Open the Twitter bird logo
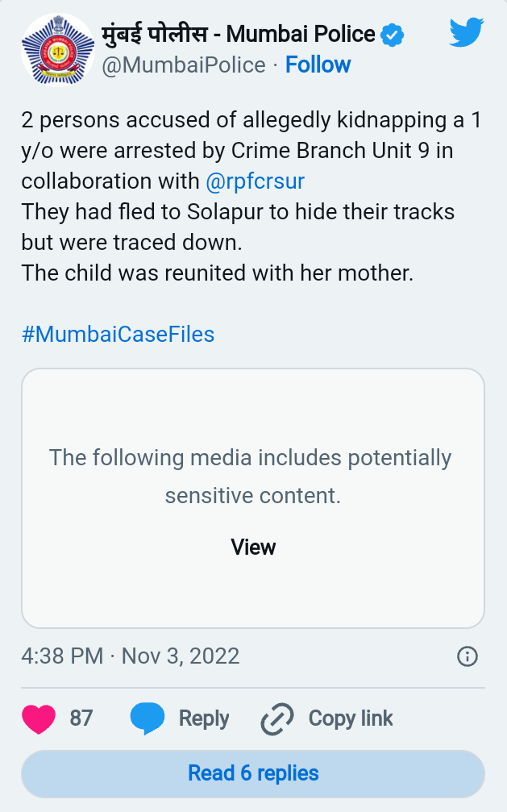This screenshot has height=812, width=507. coord(467,32)
